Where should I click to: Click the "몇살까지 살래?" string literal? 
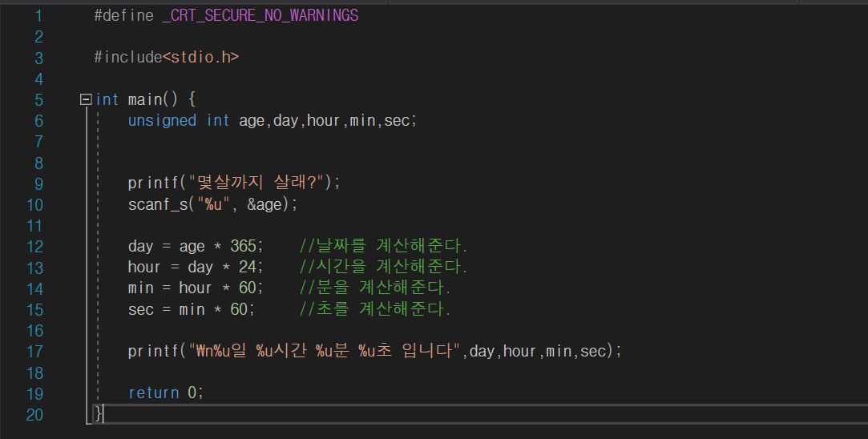click(x=256, y=182)
